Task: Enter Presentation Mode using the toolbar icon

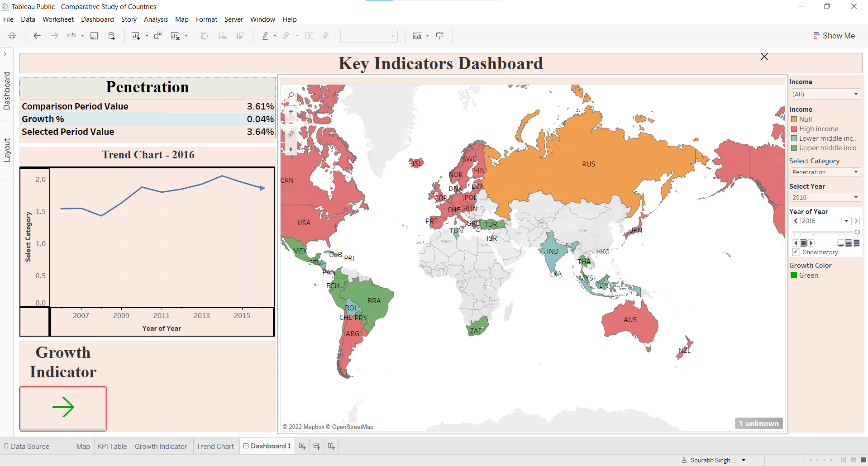Action: point(439,36)
